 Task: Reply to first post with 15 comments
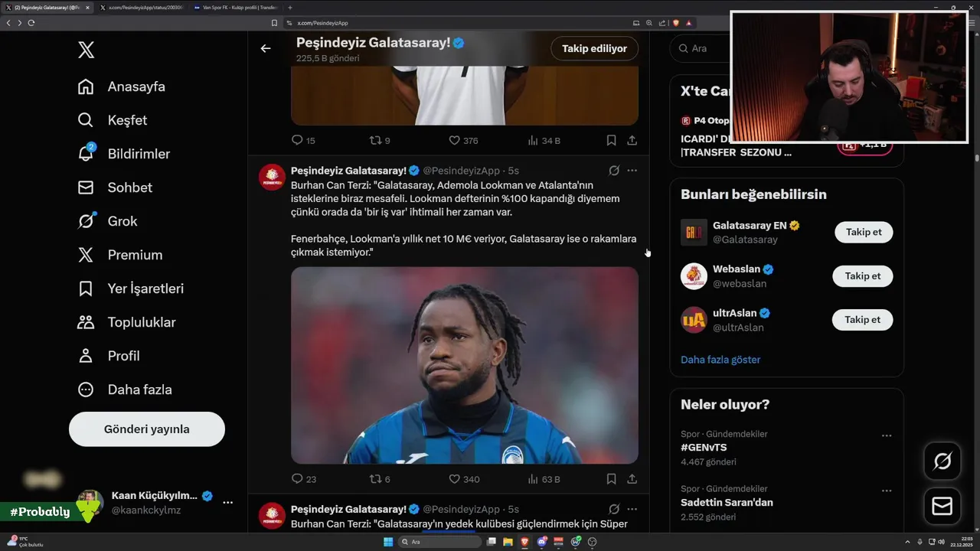(x=303, y=140)
